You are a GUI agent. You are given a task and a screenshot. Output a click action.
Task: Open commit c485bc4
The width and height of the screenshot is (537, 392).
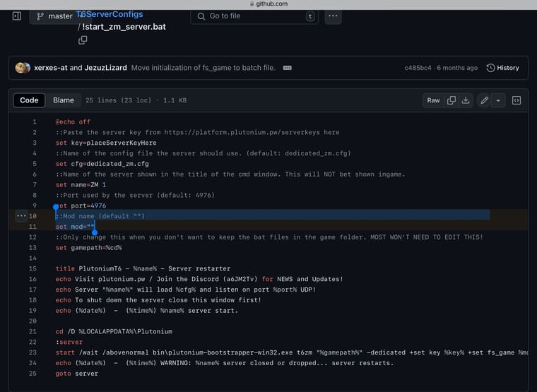418,68
